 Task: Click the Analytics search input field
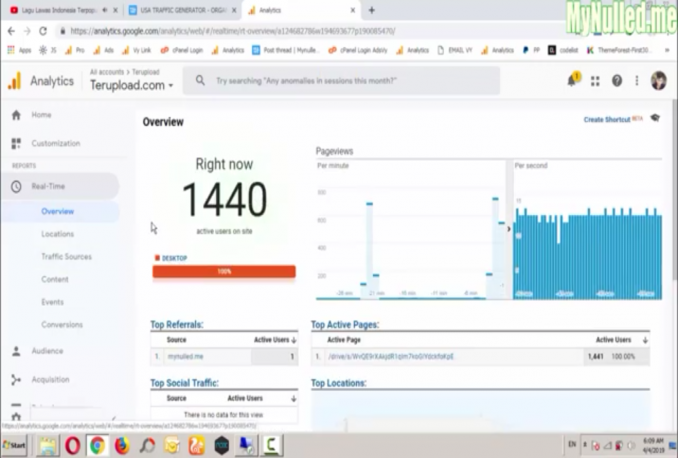point(350,81)
